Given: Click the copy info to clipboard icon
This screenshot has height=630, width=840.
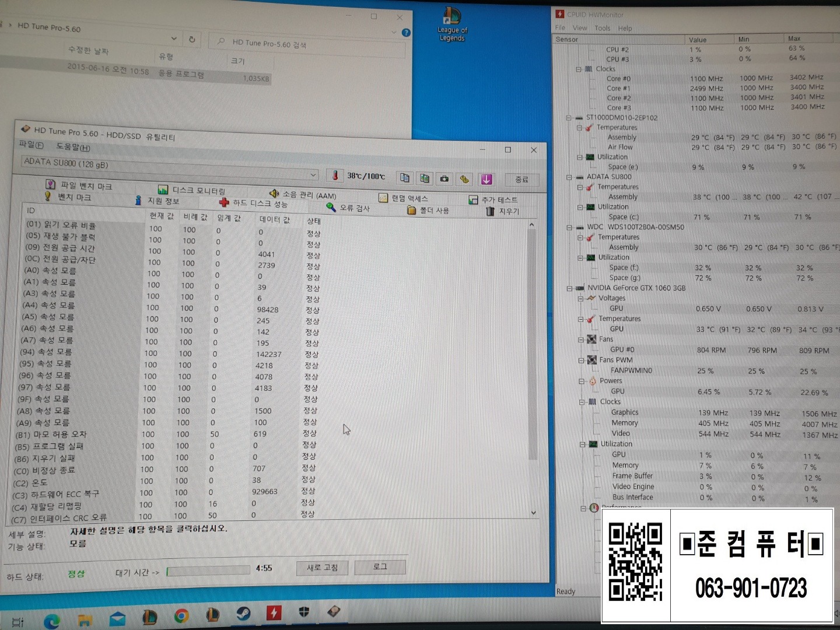Looking at the screenshot, I should pyautogui.click(x=404, y=177).
